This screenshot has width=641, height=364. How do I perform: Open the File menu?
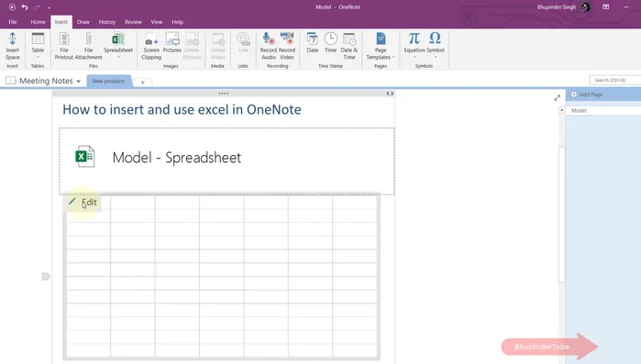click(13, 22)
